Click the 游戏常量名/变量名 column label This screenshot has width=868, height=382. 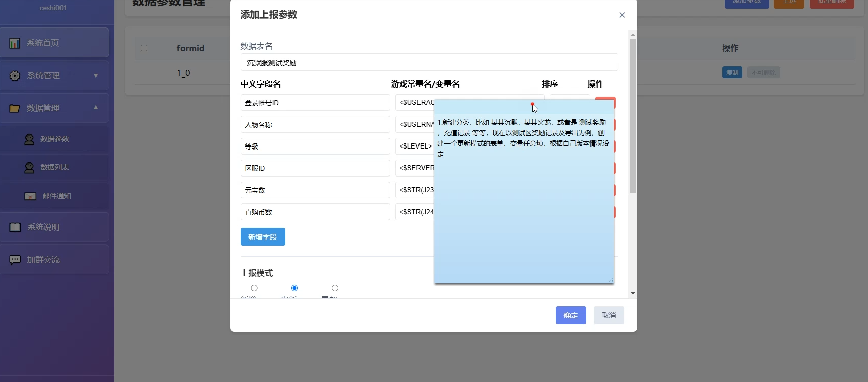pyautogui.click(x=426, y=84)
